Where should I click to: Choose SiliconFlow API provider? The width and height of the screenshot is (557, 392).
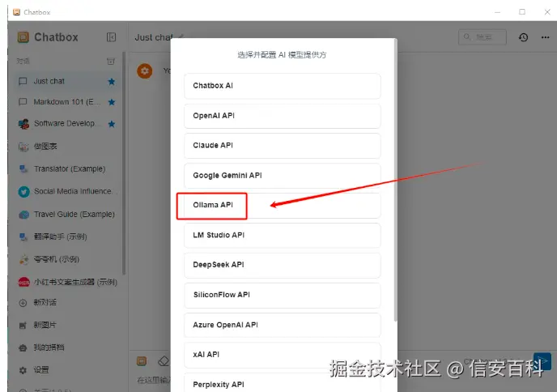tap(282, 295)
